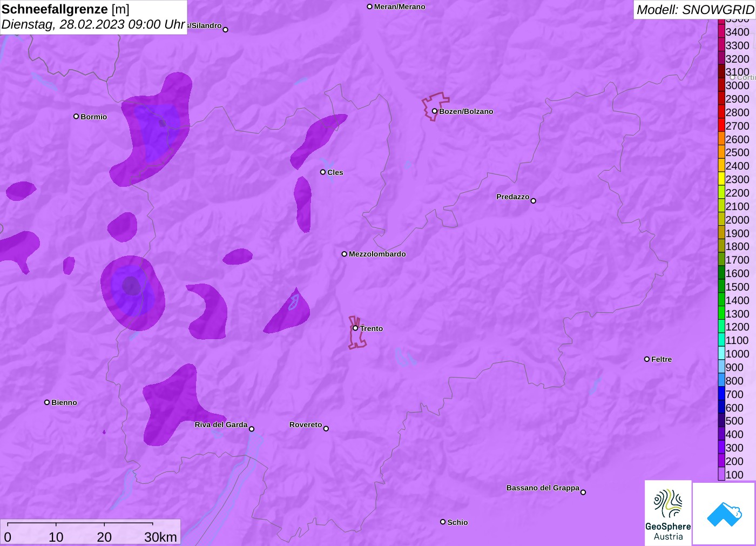Pick the 500 m legend color

click(721, 420)
